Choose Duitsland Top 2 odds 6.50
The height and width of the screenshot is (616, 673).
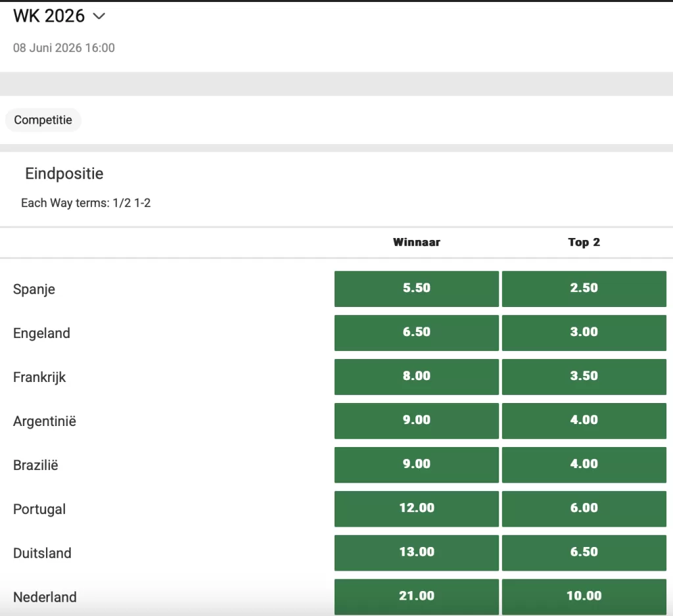click(x=584, y=553)
